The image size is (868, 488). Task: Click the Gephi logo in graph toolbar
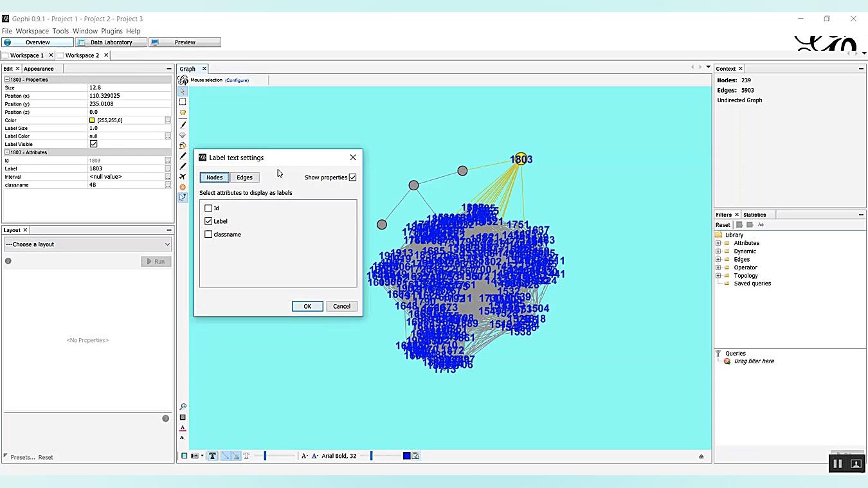[x=183, y=80]
